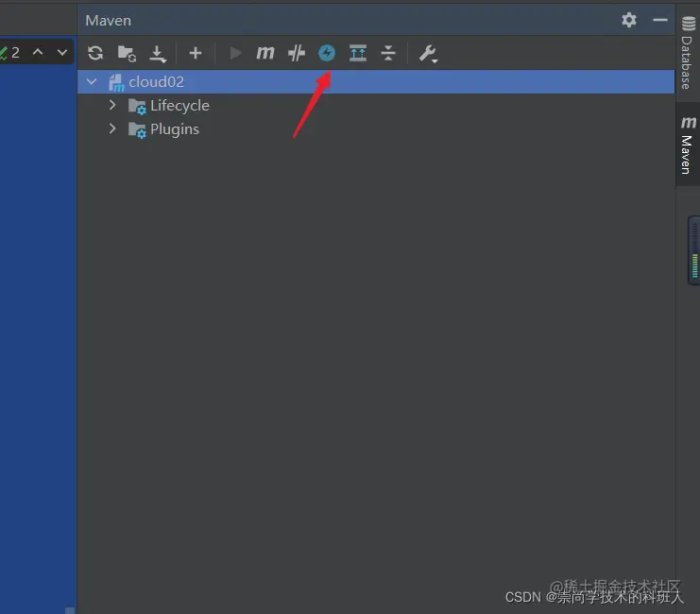Expand the Lifecycle folder
This screenshot has height=614, width=700.
[x=112, y=106]
